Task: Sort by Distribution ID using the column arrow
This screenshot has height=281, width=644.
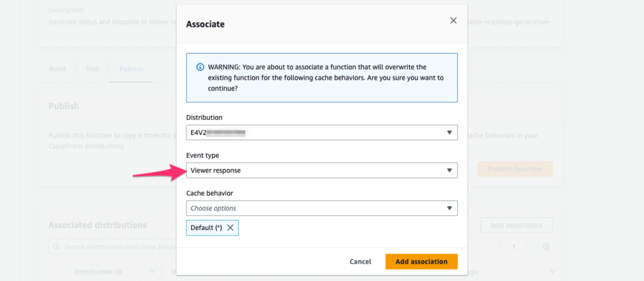Action: pos(152,272)
